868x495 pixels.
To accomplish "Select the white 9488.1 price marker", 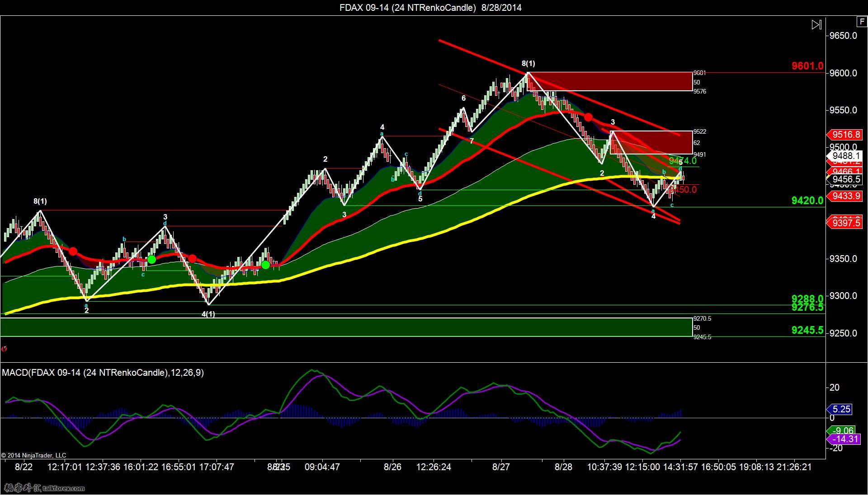I will [844, 156].
